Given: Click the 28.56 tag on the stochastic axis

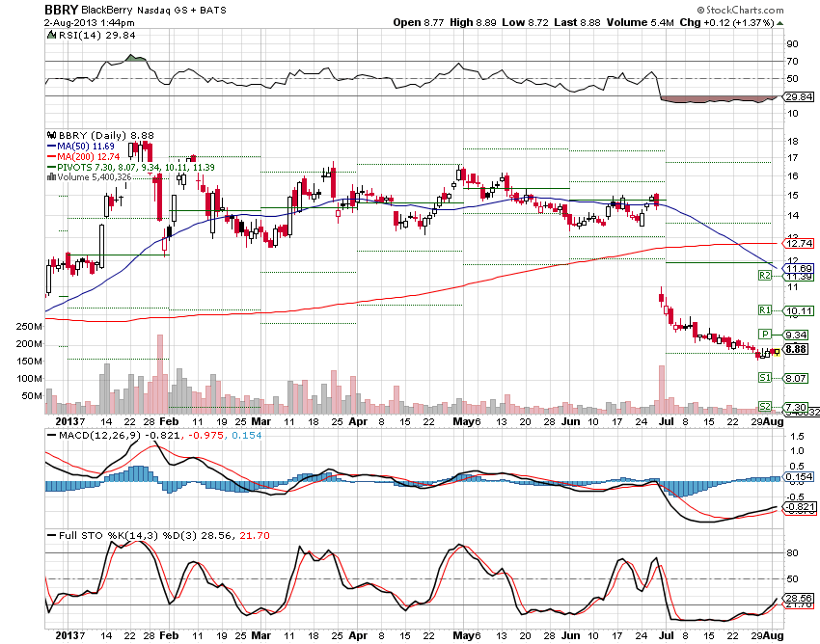Looking at the screenshot, I should pyautogui.click(x=799, y=598).
